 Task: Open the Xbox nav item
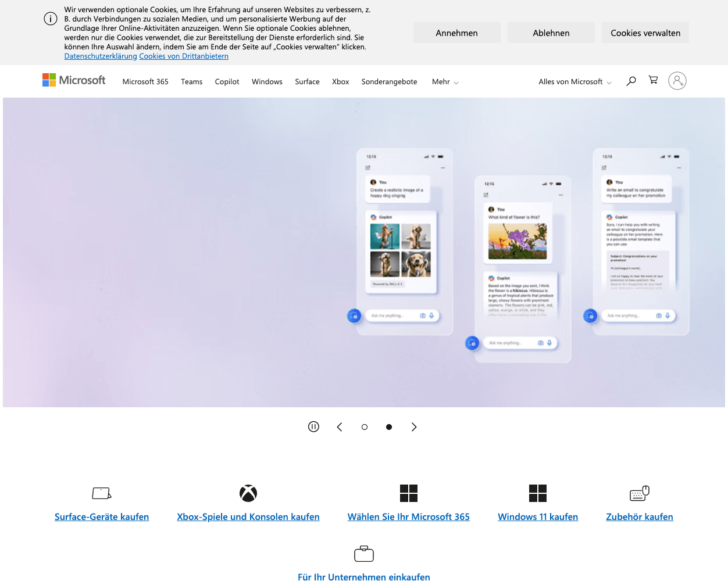341,82
